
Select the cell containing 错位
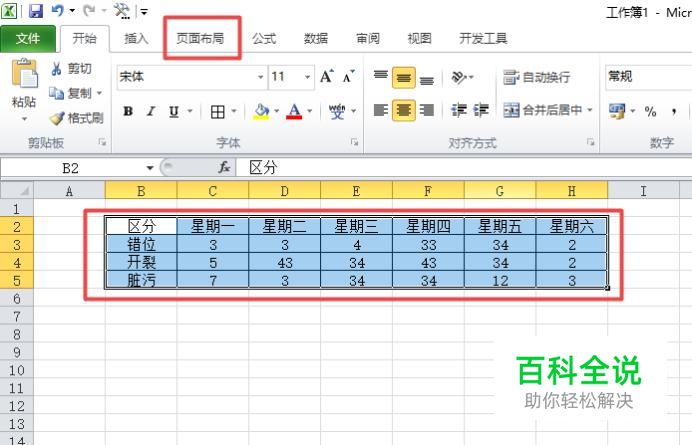click(x=141, y=244)
